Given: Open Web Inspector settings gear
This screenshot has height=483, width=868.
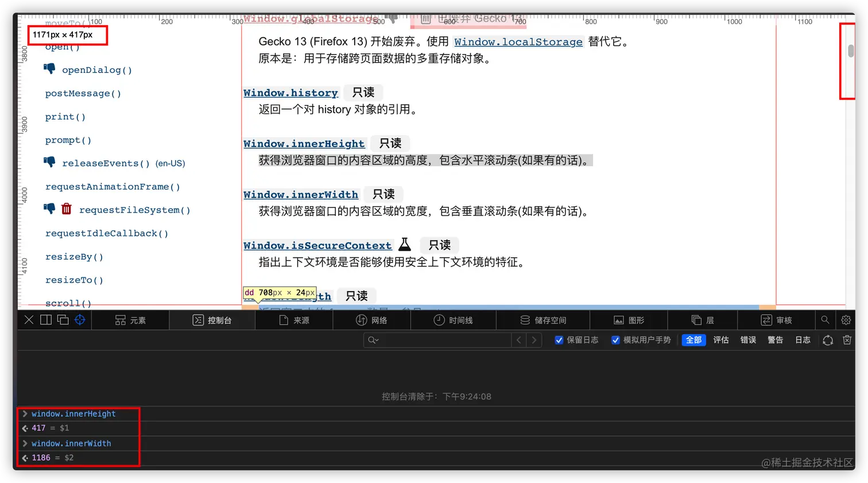Looking at the screenshot, I should click(846, 320).
